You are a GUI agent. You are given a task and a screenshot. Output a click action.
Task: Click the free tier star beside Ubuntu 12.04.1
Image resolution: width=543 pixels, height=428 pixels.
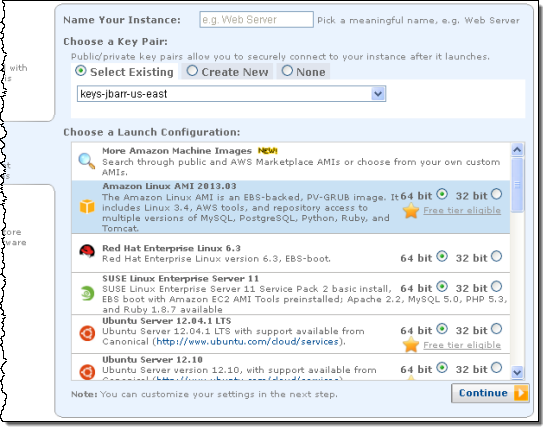(411, 345)
